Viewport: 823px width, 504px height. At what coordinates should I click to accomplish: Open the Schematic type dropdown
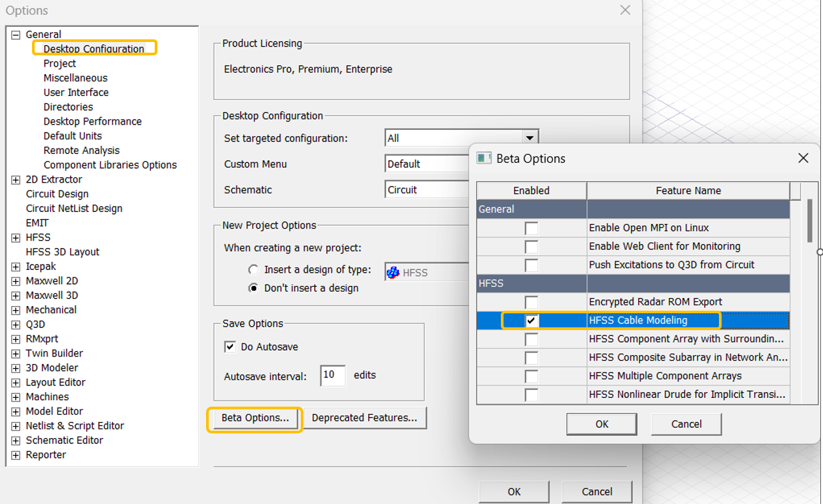tap(428, 190)
